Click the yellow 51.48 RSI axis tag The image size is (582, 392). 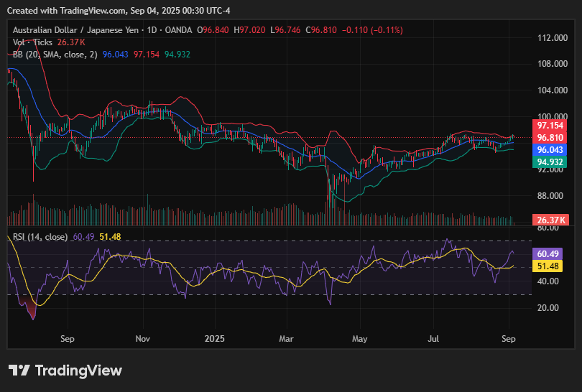coord(548,266)
